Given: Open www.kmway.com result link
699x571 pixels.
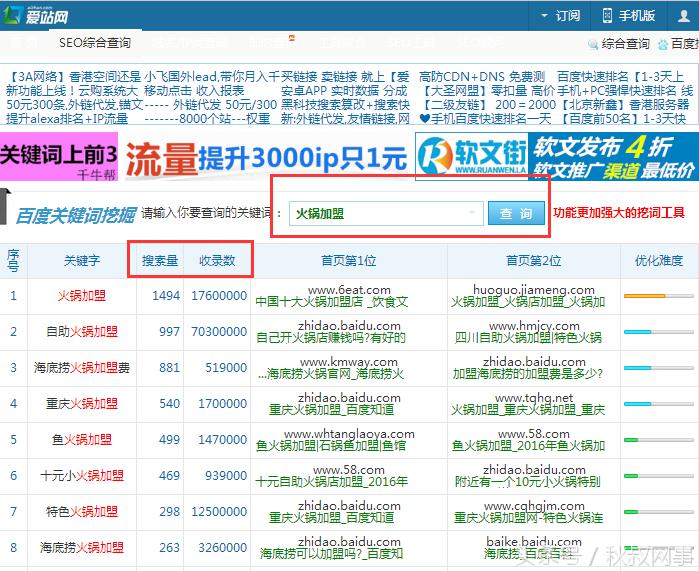Looking at the screenshot, I should click(349, 362).
